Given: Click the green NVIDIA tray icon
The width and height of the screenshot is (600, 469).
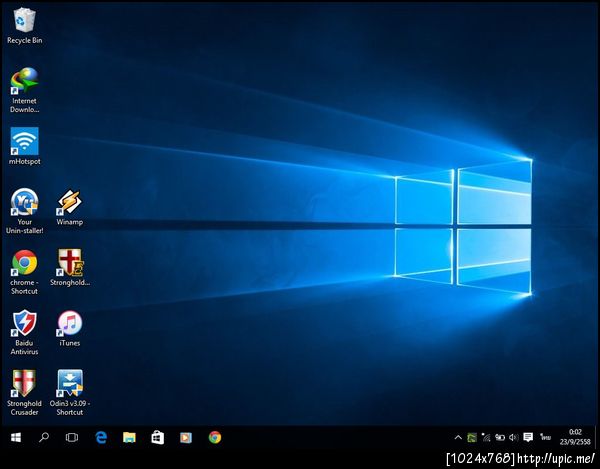Looking at the screenshot, I should [x=472, y=437].
